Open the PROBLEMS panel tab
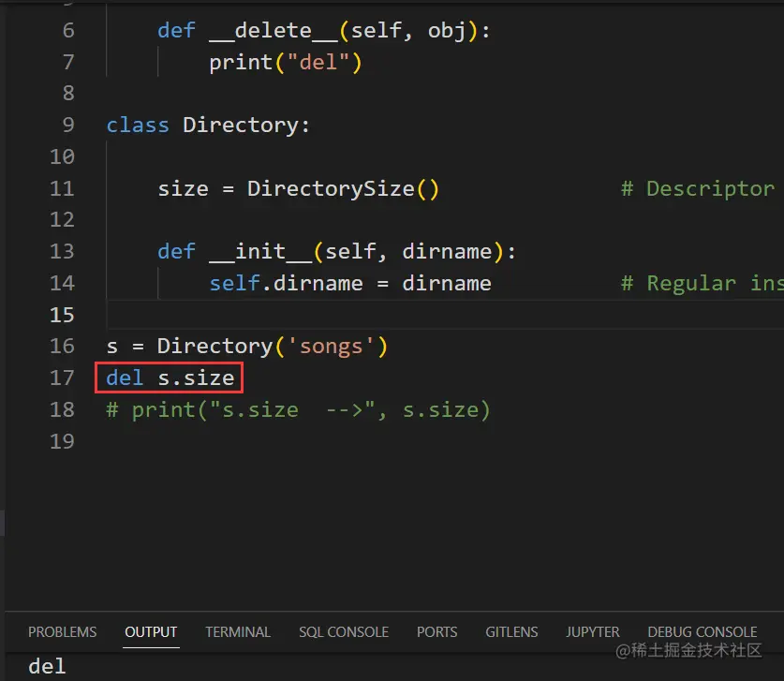 coord(62,632)
